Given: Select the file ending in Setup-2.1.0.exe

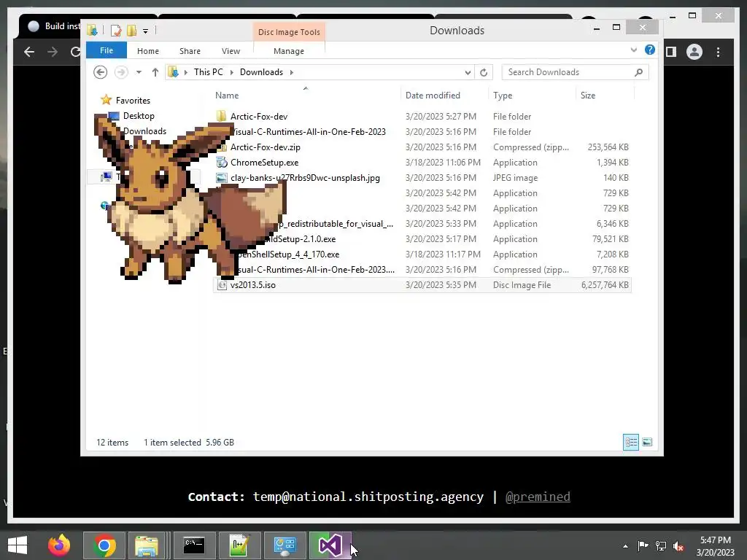Looking at the screenshot, I should (300, 239).
